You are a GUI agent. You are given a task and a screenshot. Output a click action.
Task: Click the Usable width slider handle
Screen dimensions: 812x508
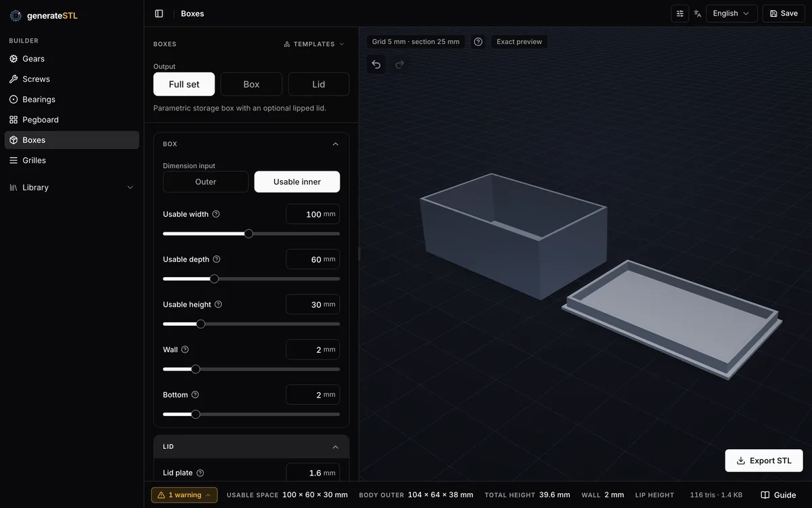click(x=248, y=234)
